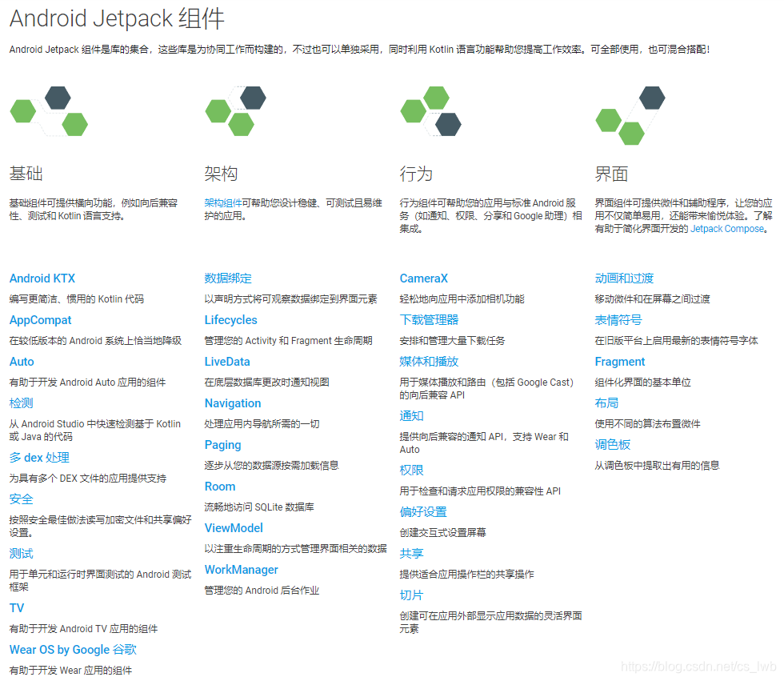Open the CameraX link
Image resolution: width=784 pixels, height=681 pixels.
424,278
